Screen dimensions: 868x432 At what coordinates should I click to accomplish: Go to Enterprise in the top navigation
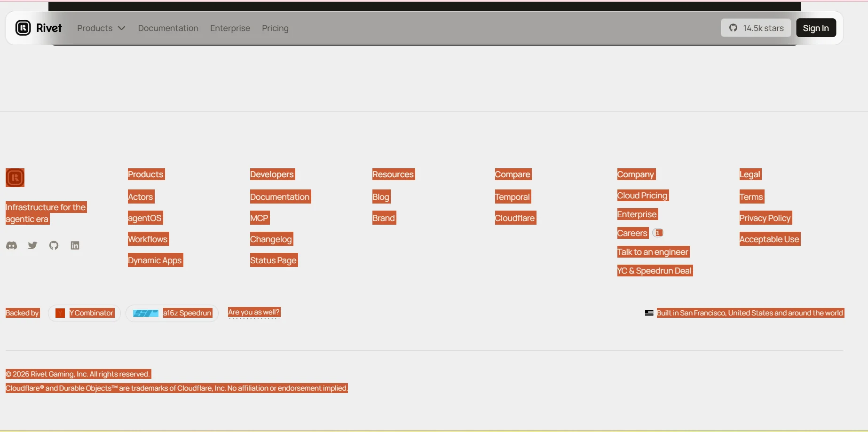(230, 28)
